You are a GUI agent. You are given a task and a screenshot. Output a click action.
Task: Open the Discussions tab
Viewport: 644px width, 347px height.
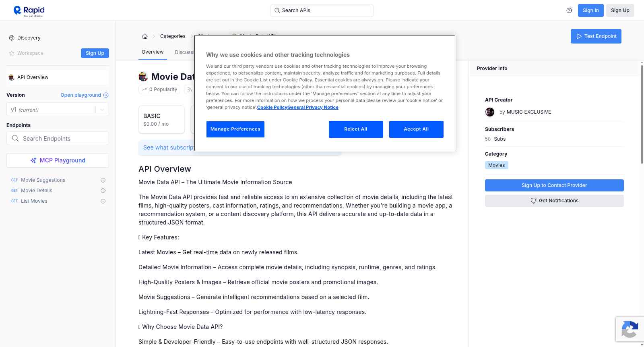[x=185, y=52]
